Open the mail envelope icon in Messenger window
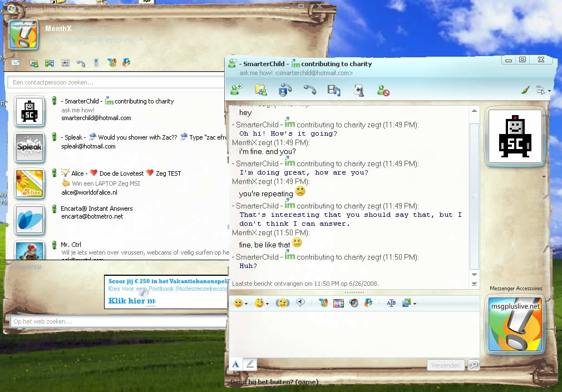The image size is (562, 392). [16, 63]
